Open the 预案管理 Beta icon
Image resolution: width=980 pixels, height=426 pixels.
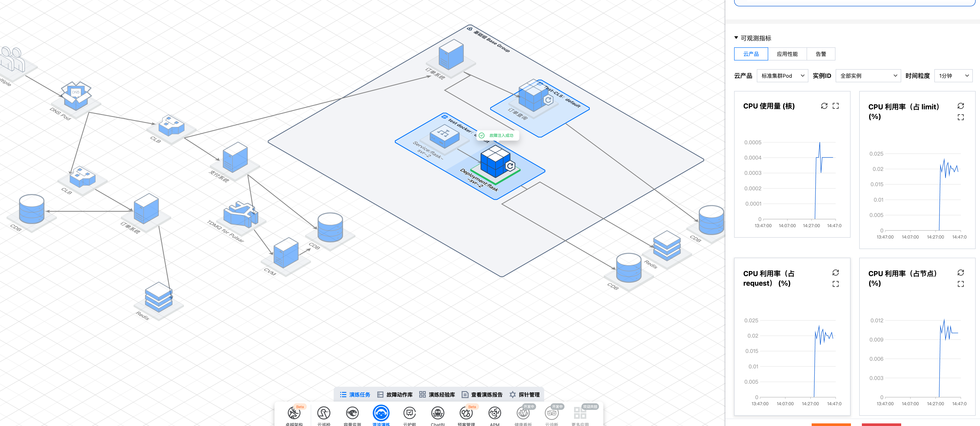click(466, 413)
